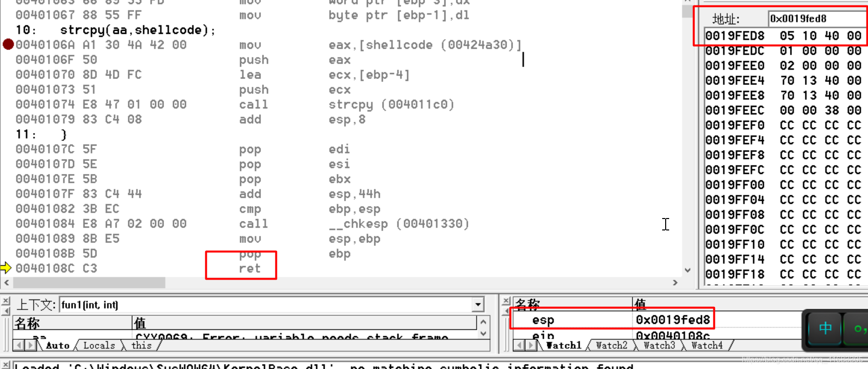Switch to the Auto tab
The height and width of the screenshot is (369, 868).
tap(58, 345)
